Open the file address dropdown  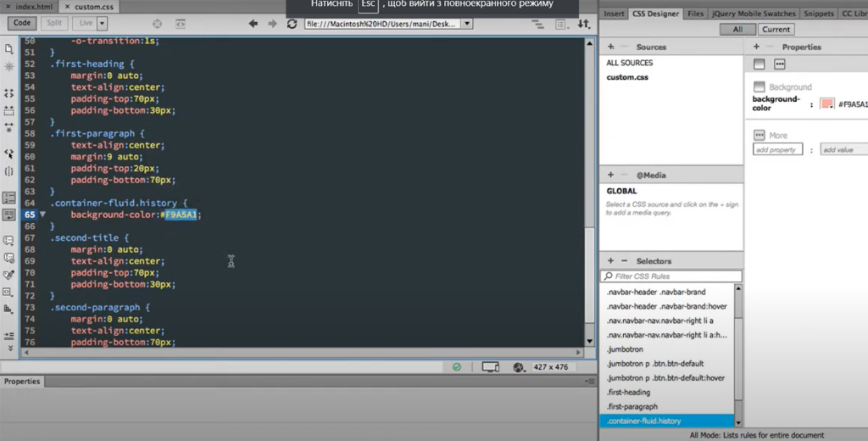point(469,24)
